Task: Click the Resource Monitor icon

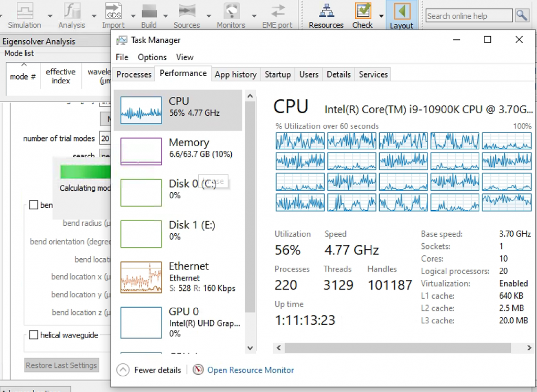Action: [x=198, y=370]
